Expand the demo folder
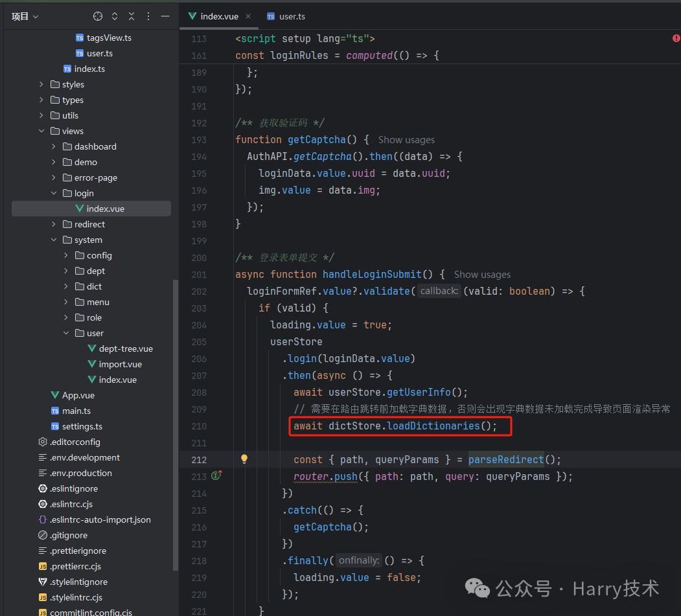Image resolution: width=681 pixels, height=616 pixels. click(x=53, y=162)
